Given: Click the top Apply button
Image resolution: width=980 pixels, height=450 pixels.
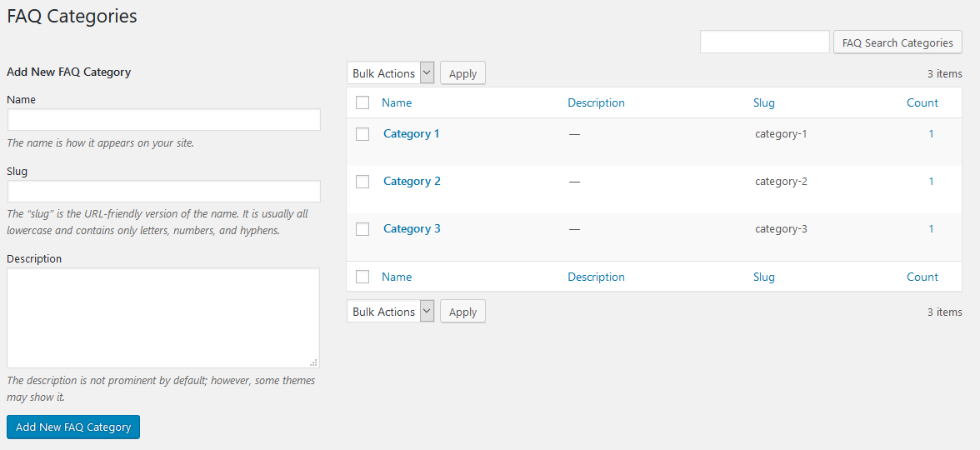Looking at the screenshot, I should pos(462,73).
